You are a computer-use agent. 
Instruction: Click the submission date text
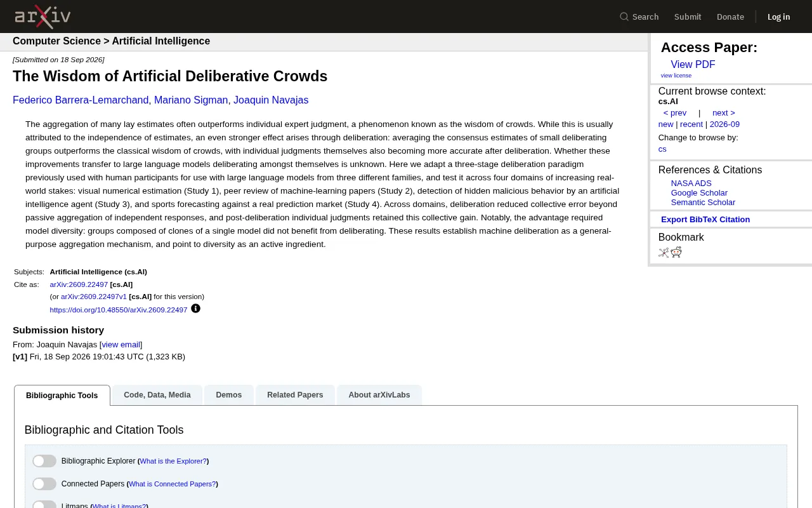tap(58, 60)
